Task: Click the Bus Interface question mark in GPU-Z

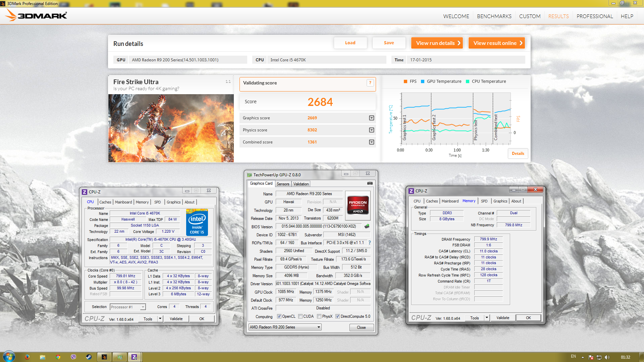Action: [x=370, y=243]
